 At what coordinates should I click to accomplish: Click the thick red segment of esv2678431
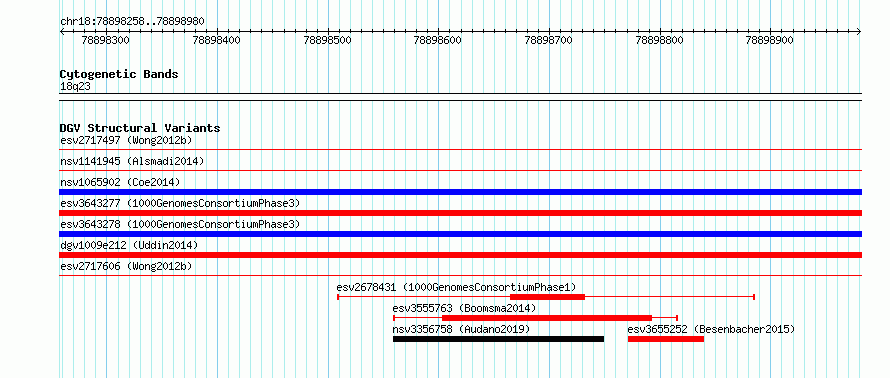pyautogui.click(x=547, y=297)
